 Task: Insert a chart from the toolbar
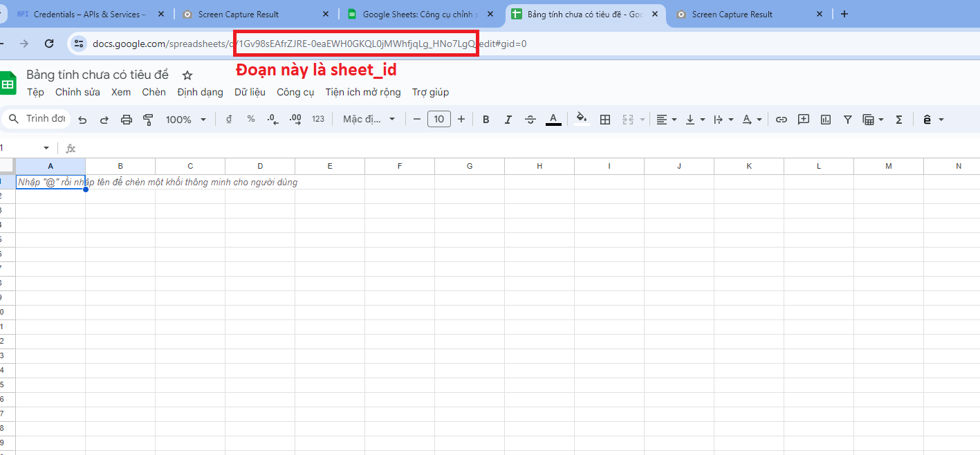click(x=825, y=120)
